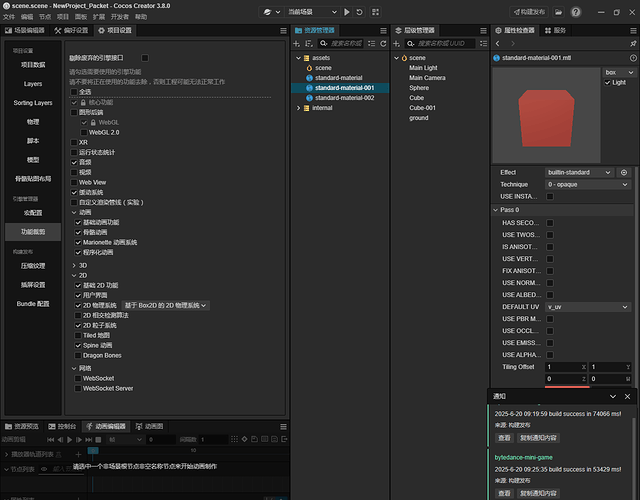The image size is (640, 500).
Task: Click the locate effect icon beside Effect dropdown
Action: coord(624,173)
